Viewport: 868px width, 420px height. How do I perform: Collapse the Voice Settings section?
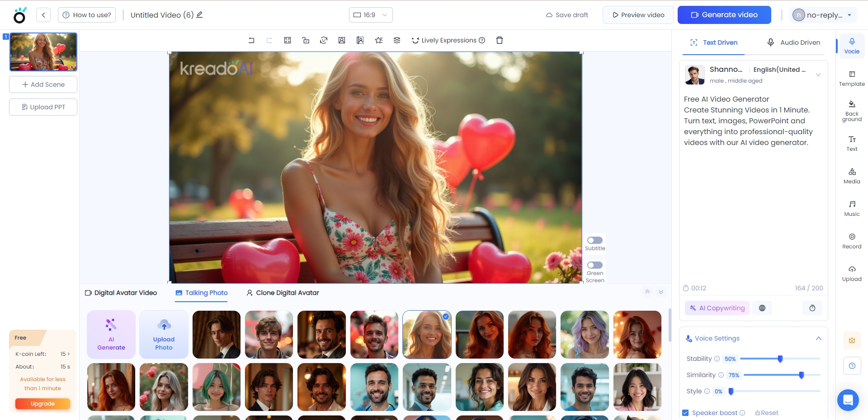(818, 338)
